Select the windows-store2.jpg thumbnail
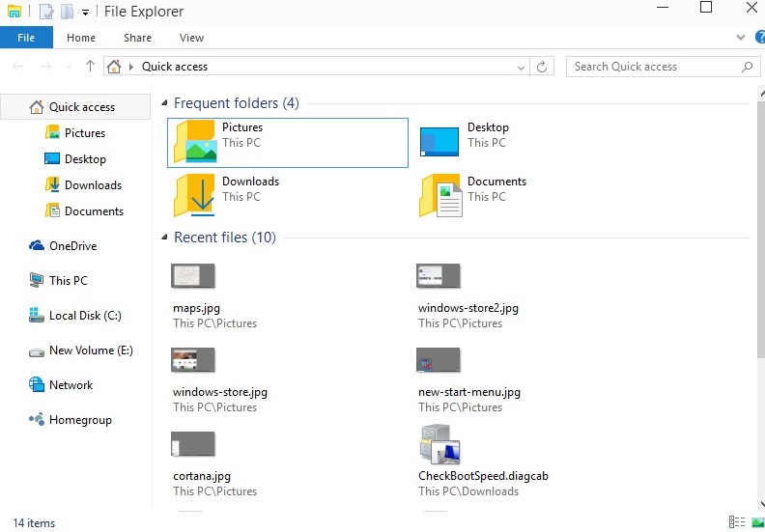This screenshot has width=765, height=532. [x=439, y=276]
